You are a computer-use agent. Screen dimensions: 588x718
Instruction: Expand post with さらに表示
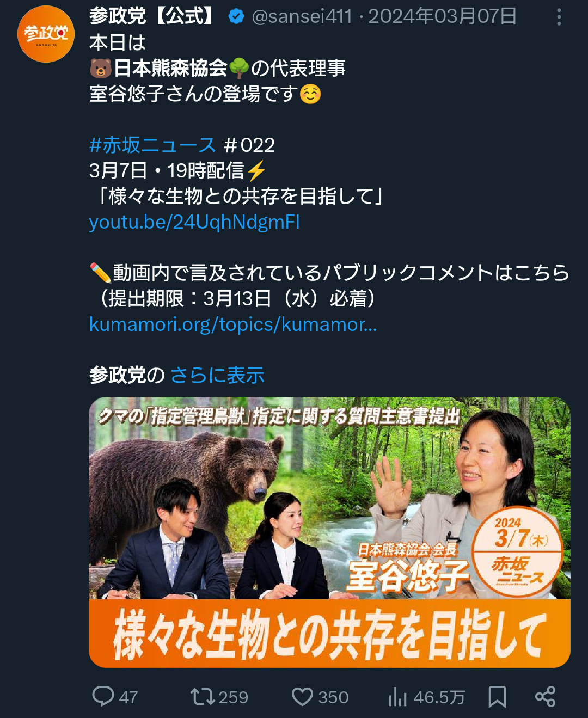pyautogui.click(x=217, y=375)
